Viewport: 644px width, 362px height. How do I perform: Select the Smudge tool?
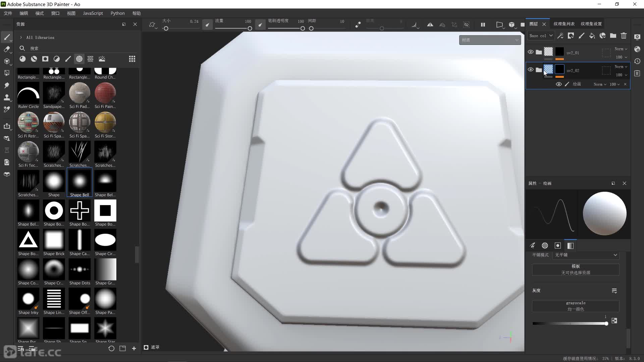[7, 85]
